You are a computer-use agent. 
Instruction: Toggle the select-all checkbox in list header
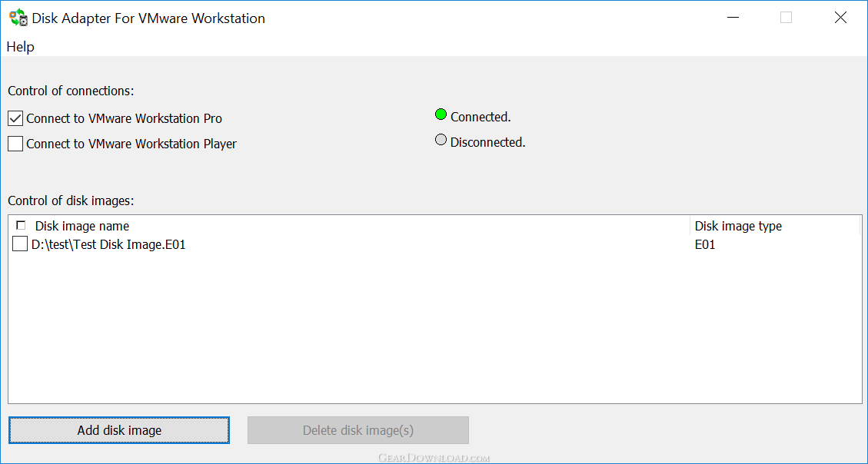21,225
